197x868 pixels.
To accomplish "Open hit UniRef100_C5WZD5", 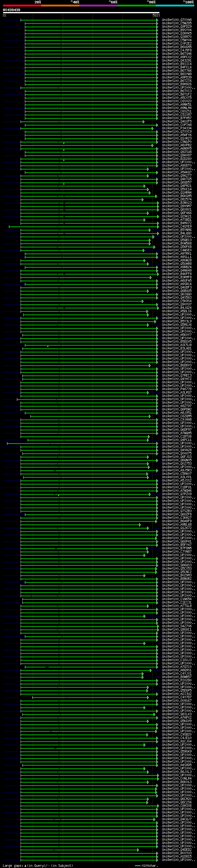I will [x=177, y=23].
